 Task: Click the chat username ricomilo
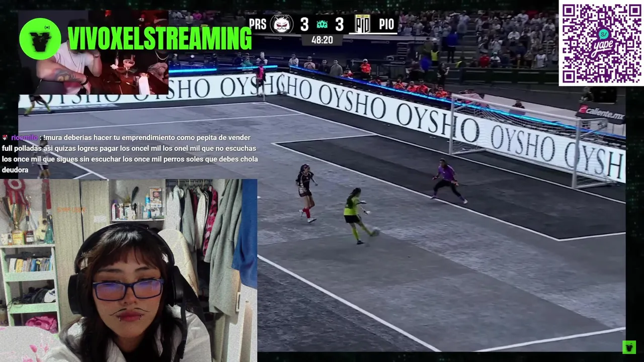[x=24, y=137]
